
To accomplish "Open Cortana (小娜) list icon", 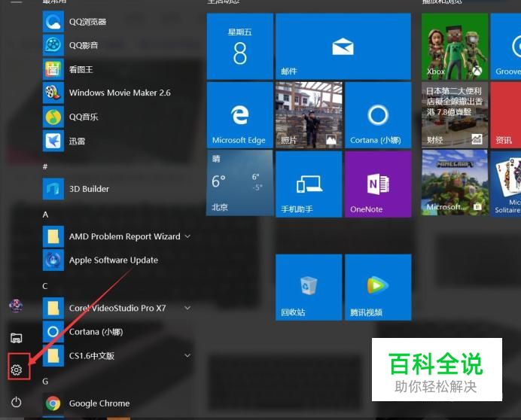I will (53, 332).
